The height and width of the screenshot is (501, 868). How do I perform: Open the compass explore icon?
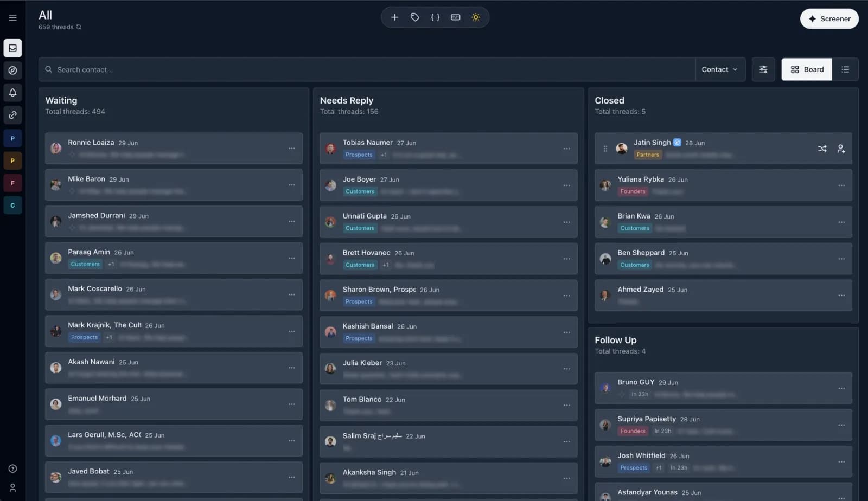point(12,70)
